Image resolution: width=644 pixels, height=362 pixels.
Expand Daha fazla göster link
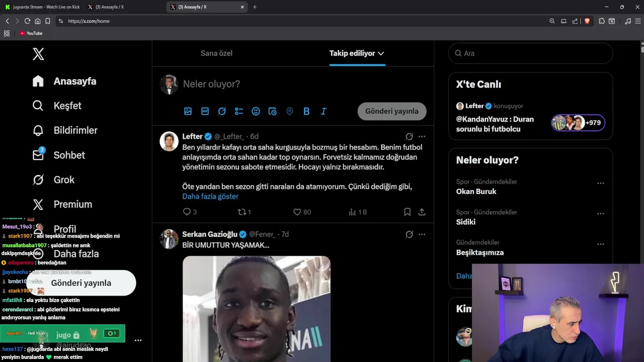pyautogui.click(x=210, y=197)
